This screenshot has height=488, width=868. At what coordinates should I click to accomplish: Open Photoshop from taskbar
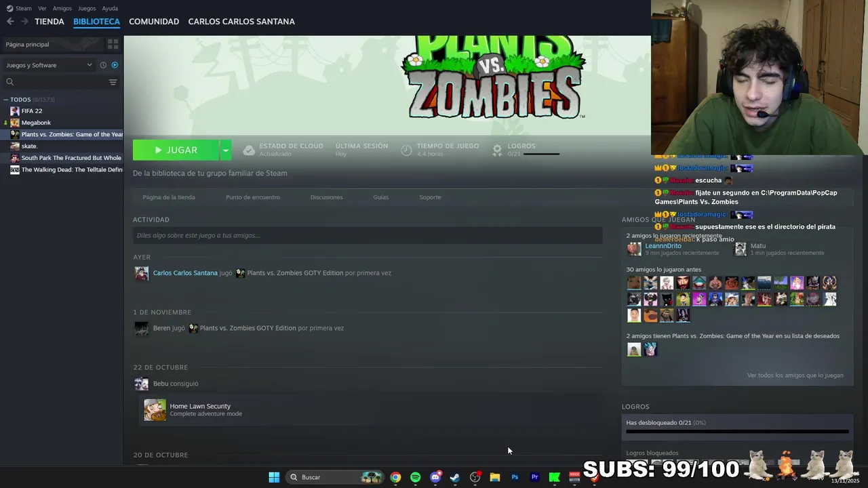[x=515, y=477]
